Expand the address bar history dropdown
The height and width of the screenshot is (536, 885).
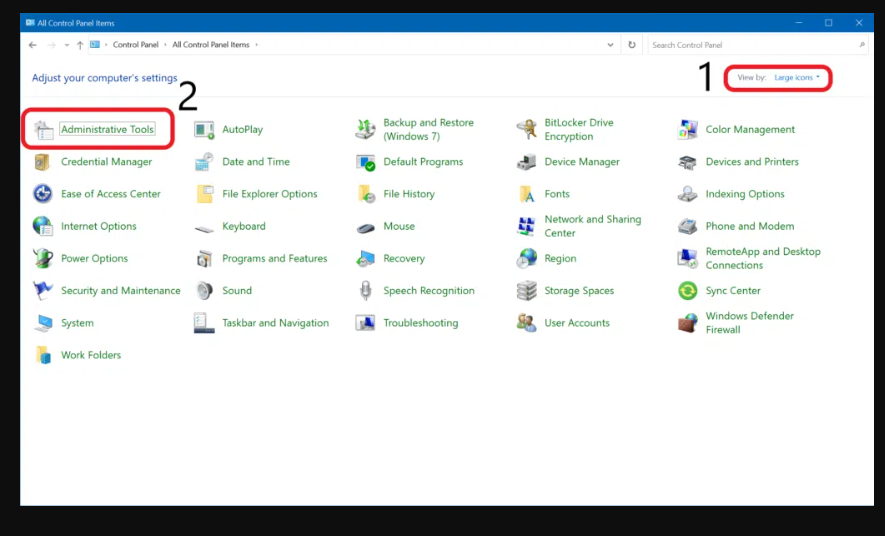coord(611,45)
